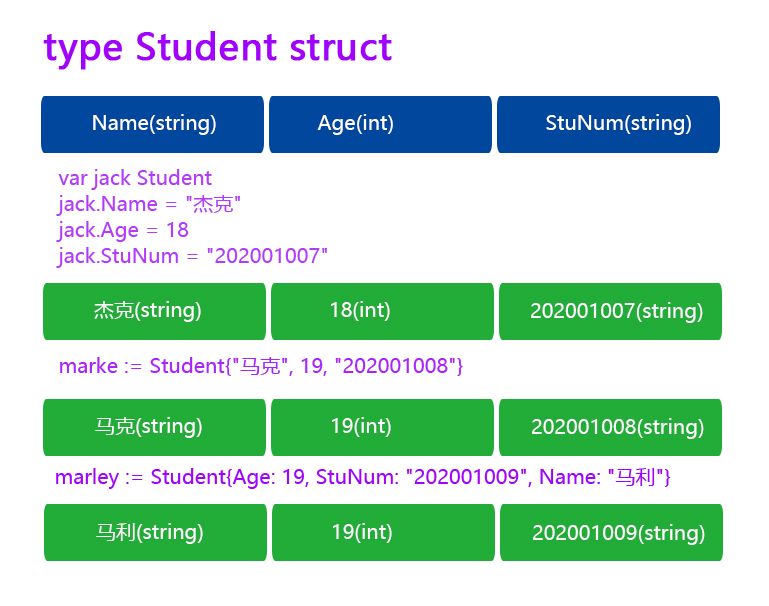The width and height of the screenshot is (769, 606).
Task: Select the blue Name(string) header box
Action: point(153,124)
